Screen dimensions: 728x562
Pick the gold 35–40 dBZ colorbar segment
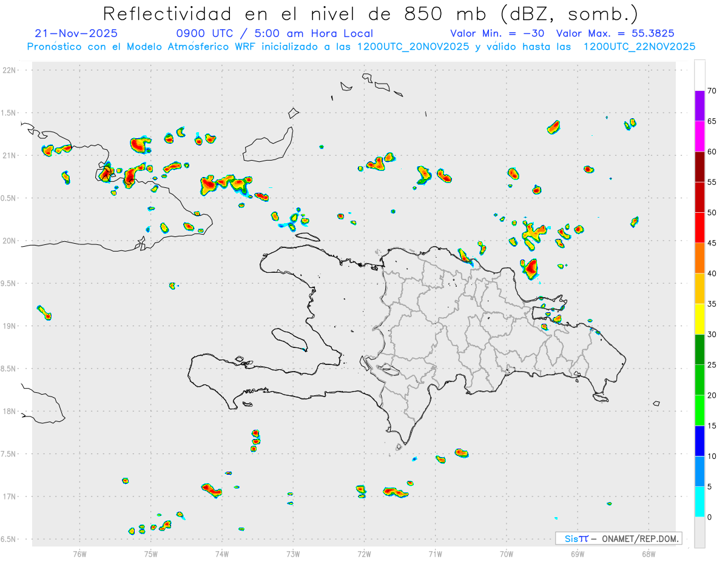[x=699, y=289]
